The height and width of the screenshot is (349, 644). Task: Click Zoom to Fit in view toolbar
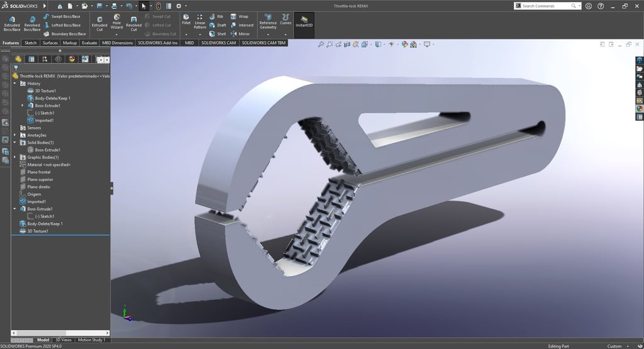point(321,44)
